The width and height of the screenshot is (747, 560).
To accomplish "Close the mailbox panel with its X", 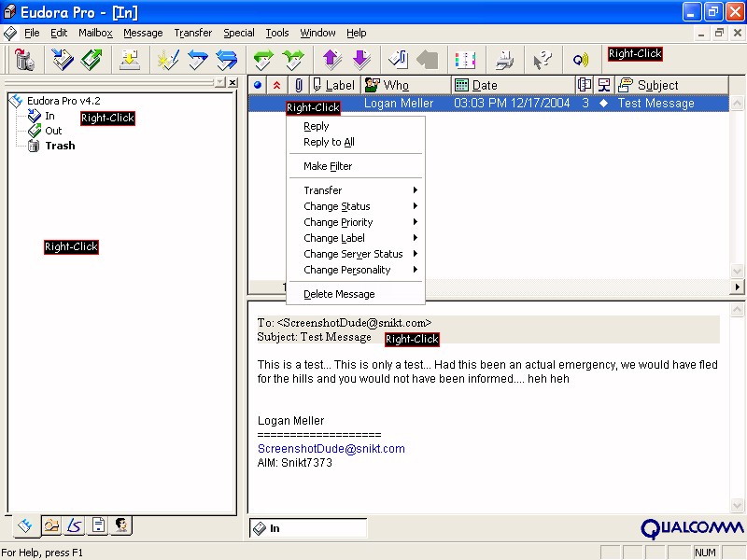I will (x=233, y=82).
